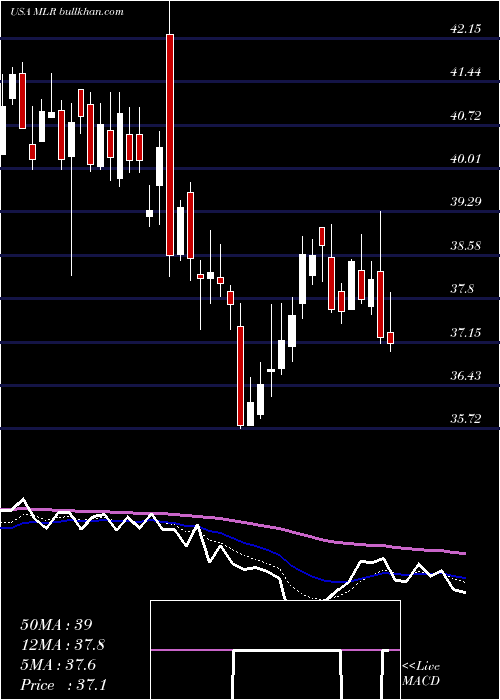
Task: Click the 37.8 price level label
Action: coord(462,289)
